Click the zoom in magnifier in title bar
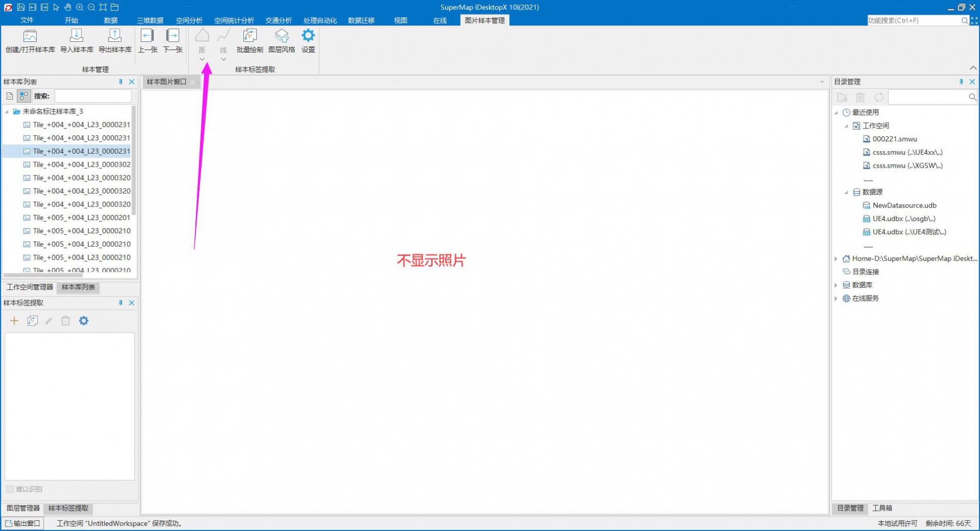Viewport: 980px width, 531px height. coord(79,7)
